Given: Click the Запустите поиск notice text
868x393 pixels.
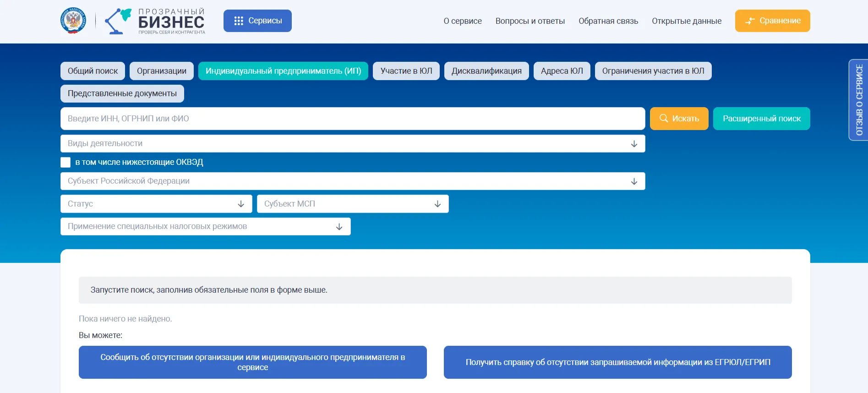Looking at the screenshot, I should click(x=209, y=290).
